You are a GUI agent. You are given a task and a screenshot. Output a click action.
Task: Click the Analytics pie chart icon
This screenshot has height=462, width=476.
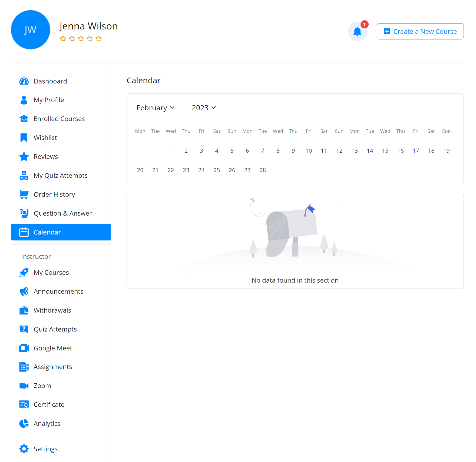pyautogui.click(x=24, y=423)
